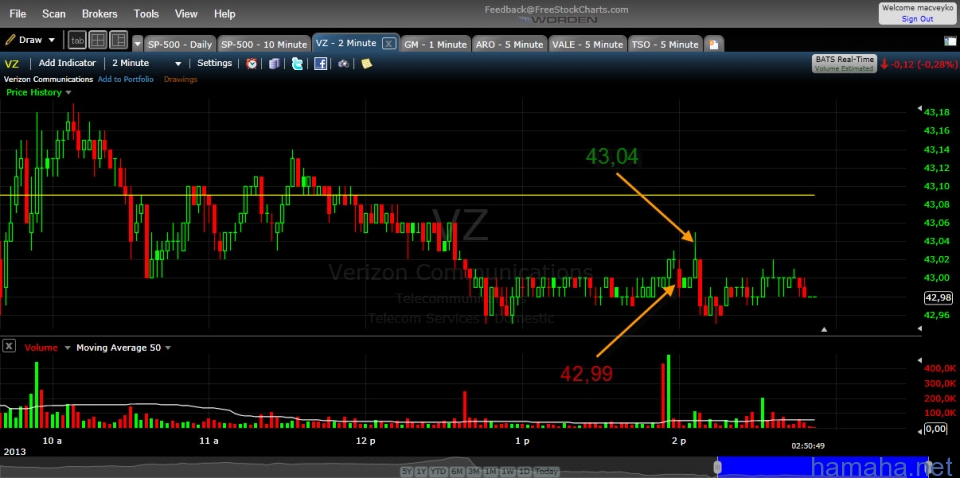The height and width of the screenshot is (478, 960).
Task: Open the Help menu
Action: click(x=225, y=13)
